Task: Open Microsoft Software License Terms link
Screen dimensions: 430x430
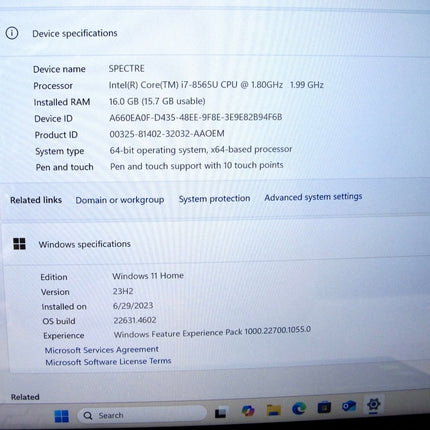Action: 108,362
